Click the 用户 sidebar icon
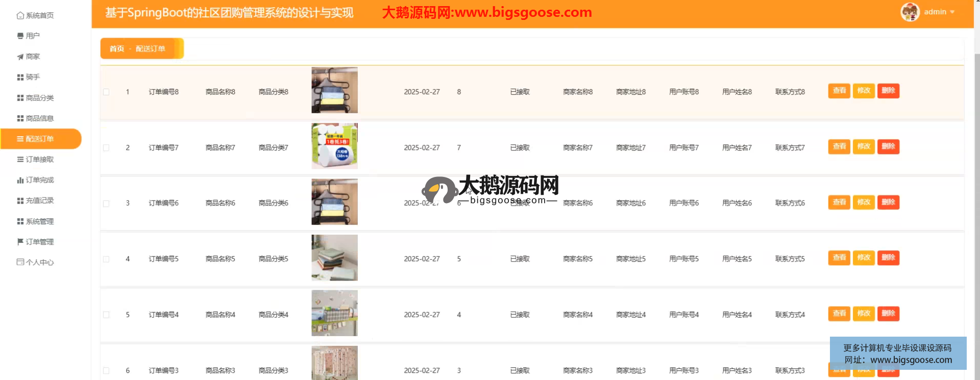This screenshot has height=380, width=980. pos(20,36)
